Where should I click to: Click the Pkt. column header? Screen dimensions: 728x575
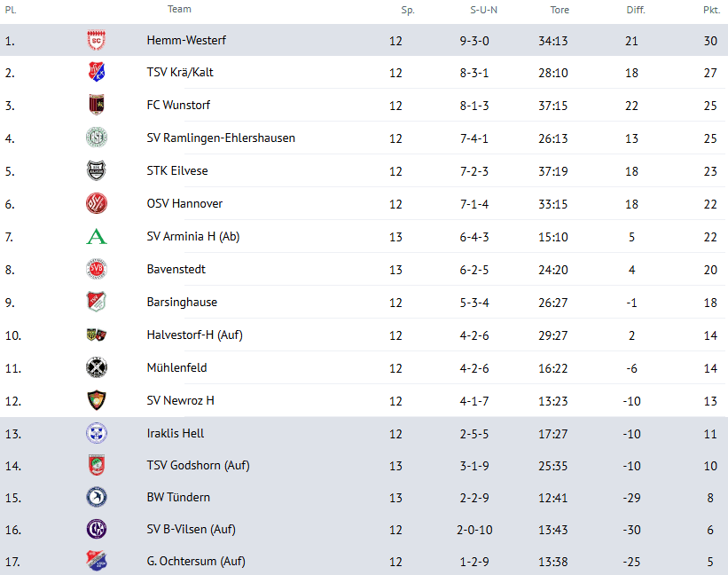pos(709,10)
